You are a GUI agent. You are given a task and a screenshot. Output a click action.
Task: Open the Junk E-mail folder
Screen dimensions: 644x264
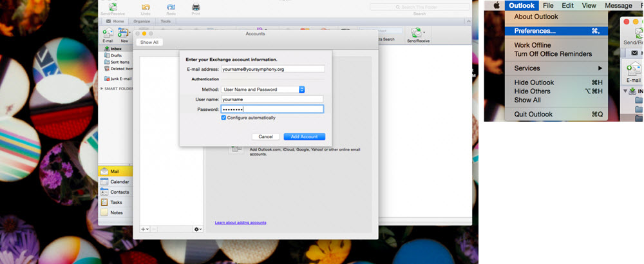[118, 79]
